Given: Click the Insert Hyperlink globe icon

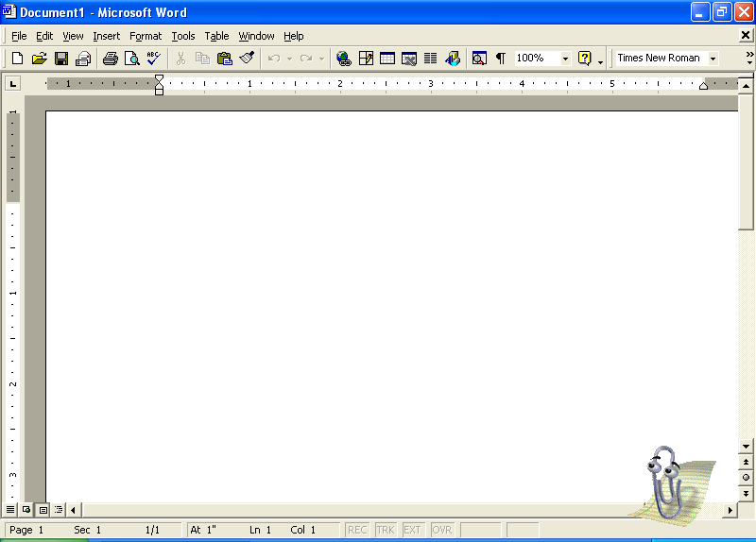Looking at the screenshot, I should pyautogui.click(x=344, y=59).
